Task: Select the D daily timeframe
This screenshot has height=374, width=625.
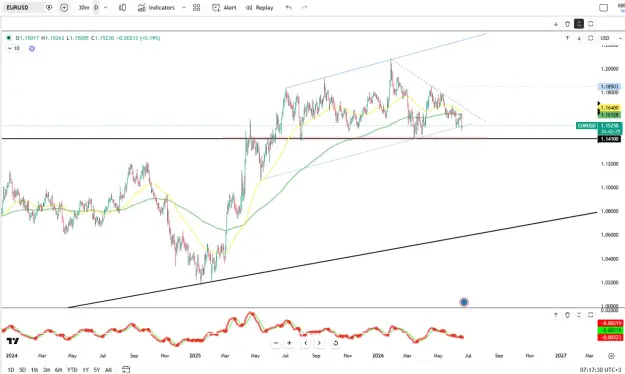Action: [x=96, y=8]
